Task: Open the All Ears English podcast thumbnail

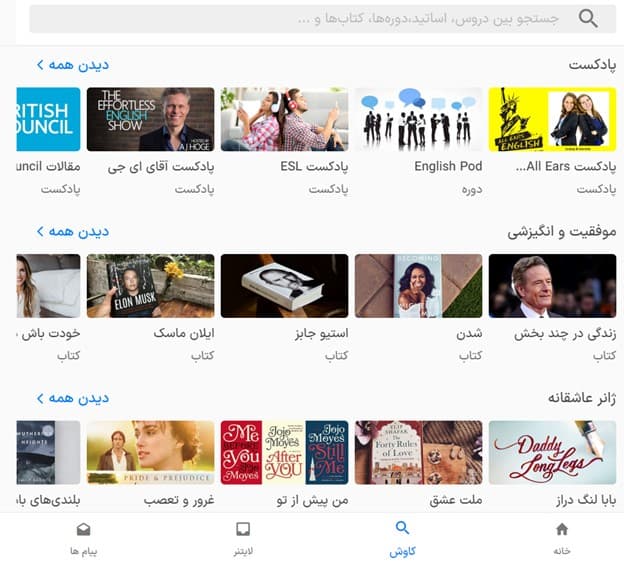Action: click(x=552, y=119)
